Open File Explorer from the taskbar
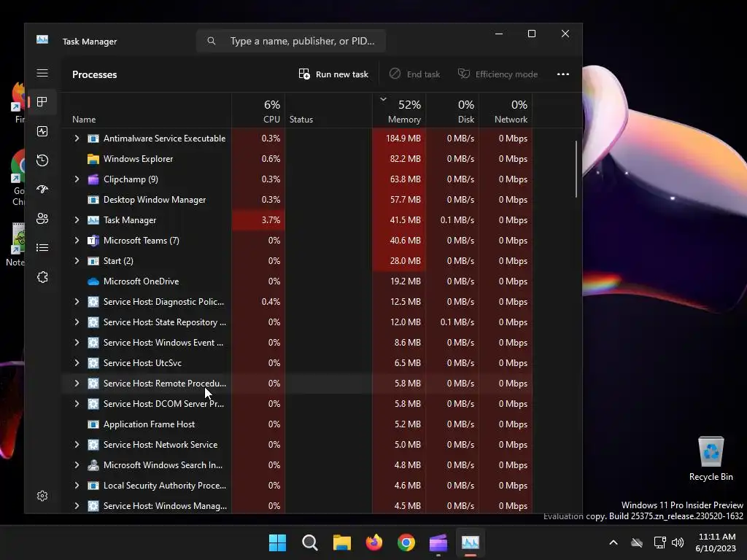This screenshot has width=747, height=560. coord(341,542)
